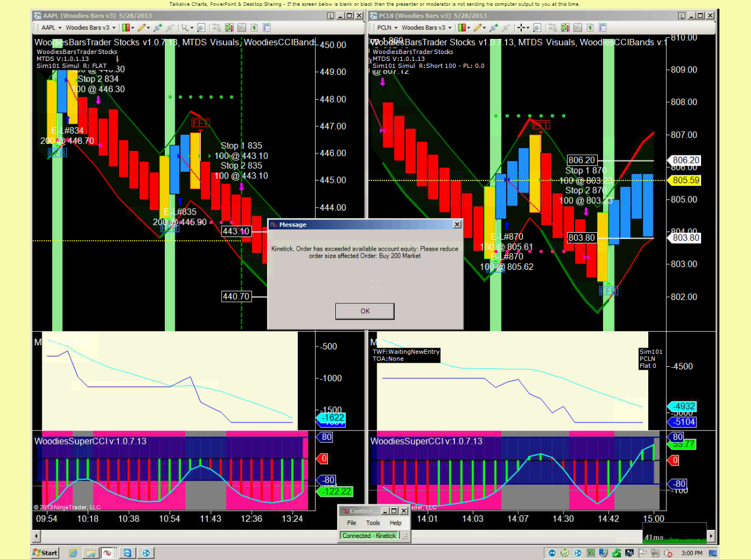This screenshot has height=560, width=751.
Task: Expand the drawing tools arrow in PCLN chart
Action: coord(484,27)
